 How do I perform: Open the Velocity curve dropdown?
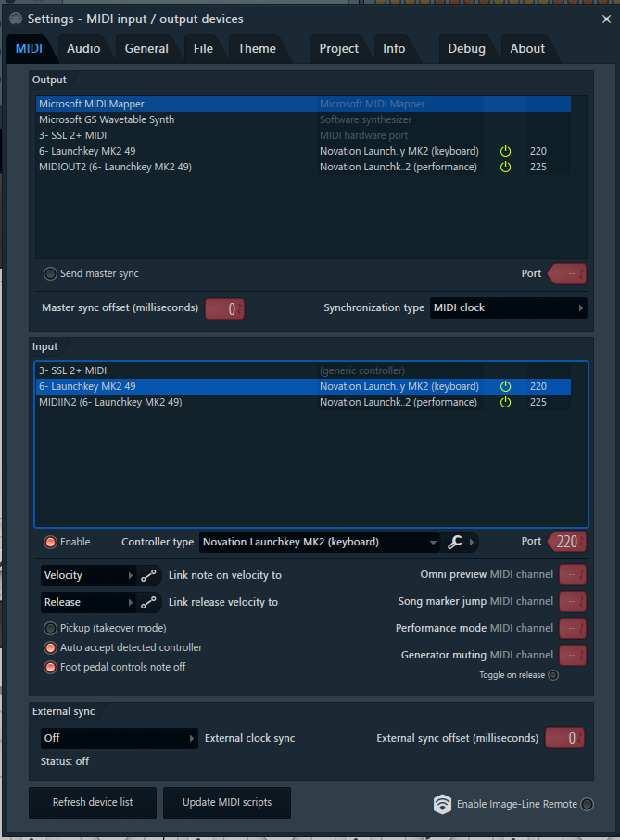click(88, 575)
